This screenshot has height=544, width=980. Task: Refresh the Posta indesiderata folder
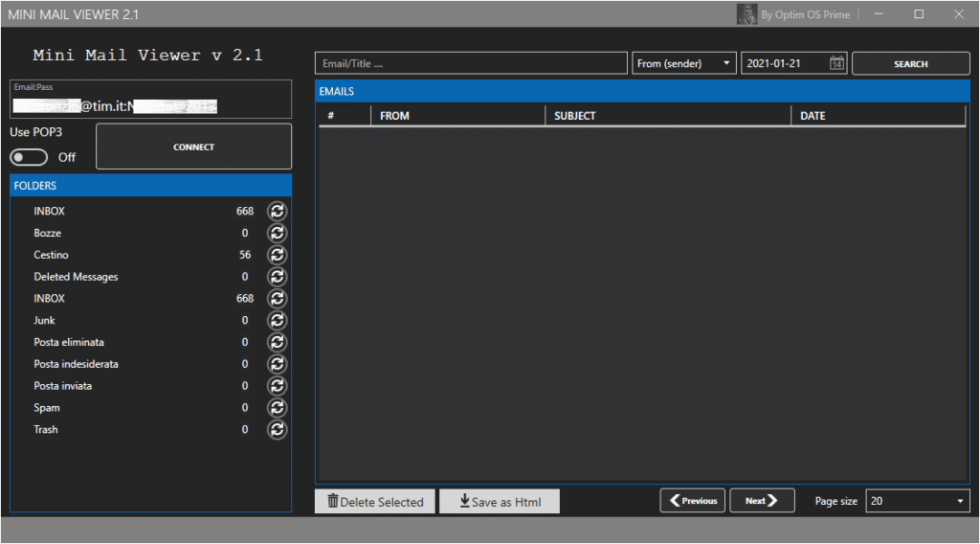pyautogui.click(x=277, y=365)
